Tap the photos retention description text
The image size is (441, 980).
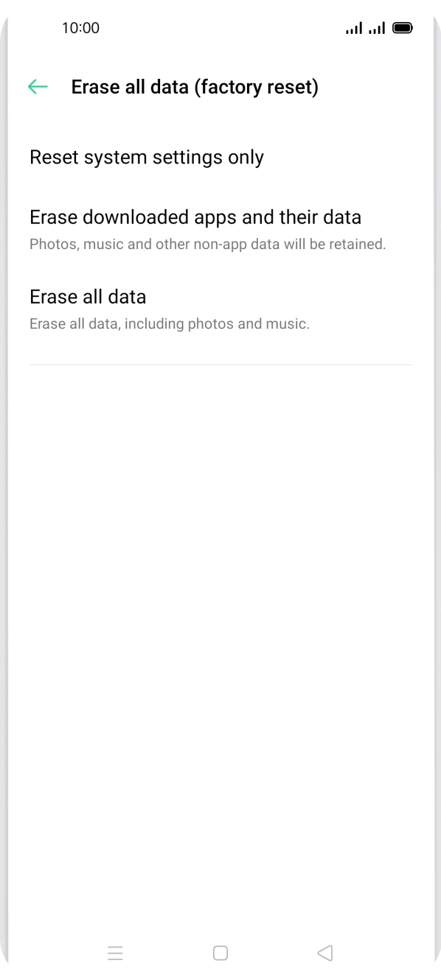click(x=207, y=243)
